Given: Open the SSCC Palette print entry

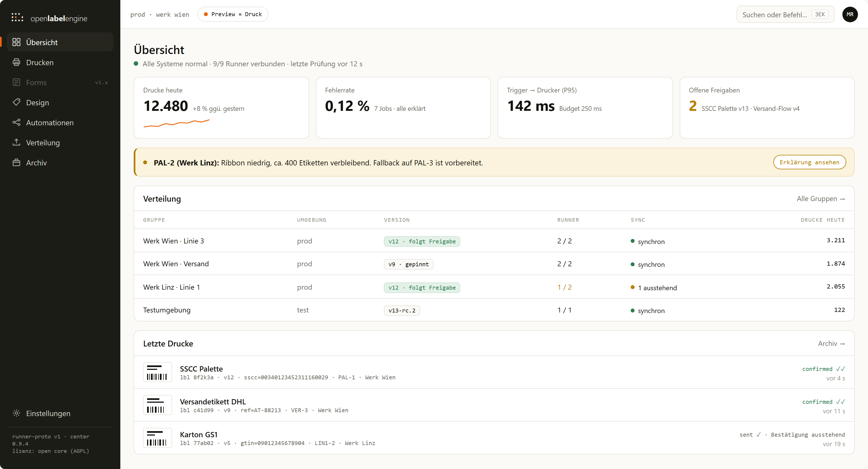Looking at the screenshot, I should (x=494, y=372).
